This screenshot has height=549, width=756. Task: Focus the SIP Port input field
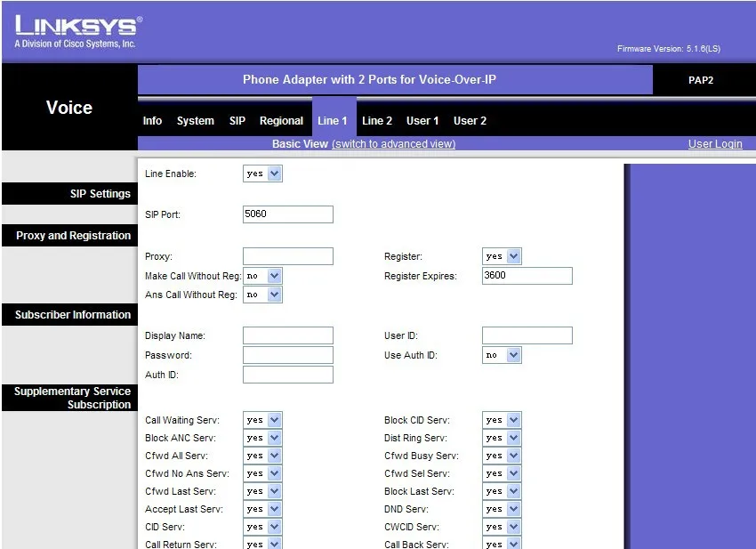coord(288,214)
